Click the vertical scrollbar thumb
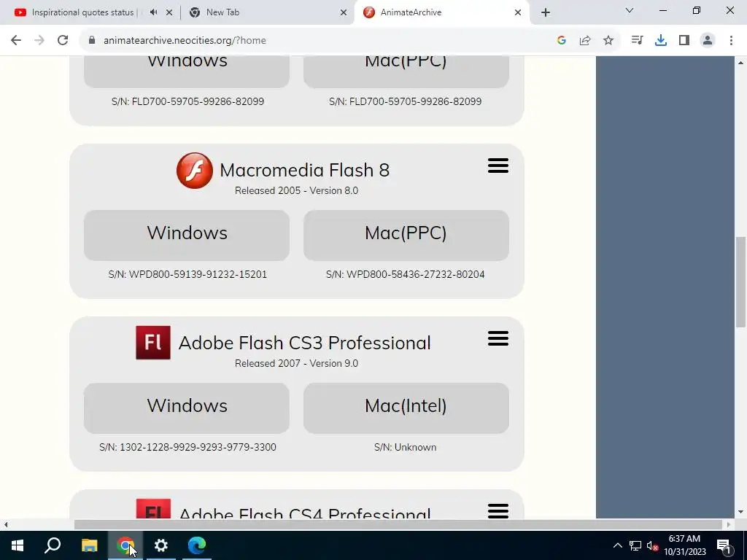747x560 pixels. (x=740, y=282)
